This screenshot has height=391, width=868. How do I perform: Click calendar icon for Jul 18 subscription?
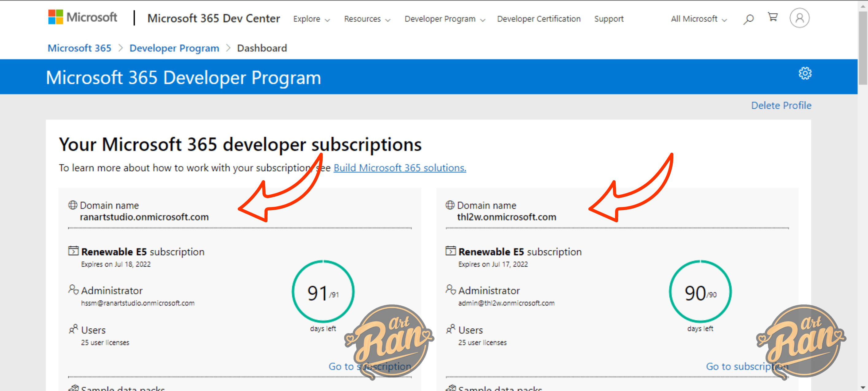point(73,251)
